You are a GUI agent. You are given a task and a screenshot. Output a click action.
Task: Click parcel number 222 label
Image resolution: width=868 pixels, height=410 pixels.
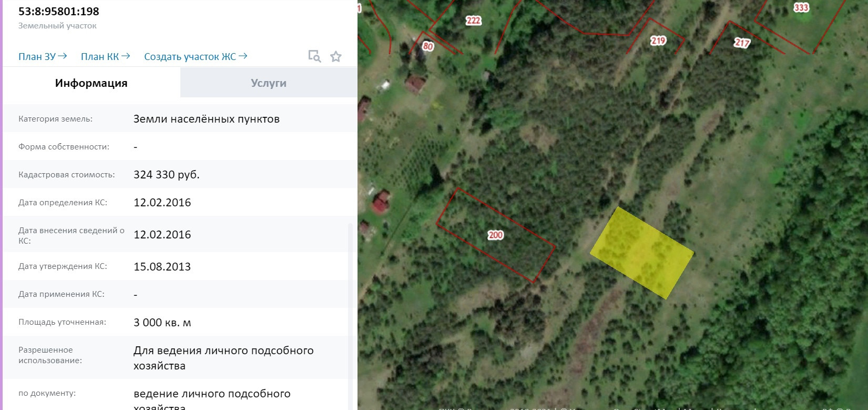pos(473,21)
